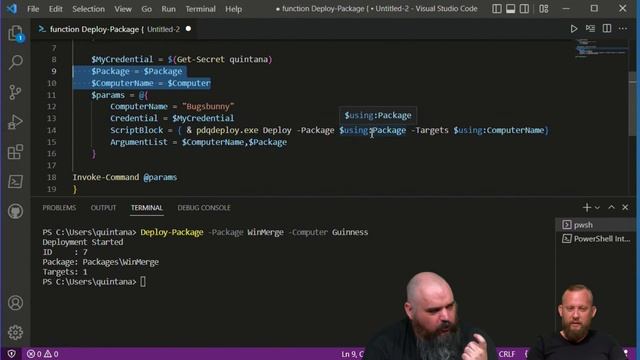This screenshot has width=640, height=360.
Task: Open the Explorer view in activity bar
Action: point(16,33)
